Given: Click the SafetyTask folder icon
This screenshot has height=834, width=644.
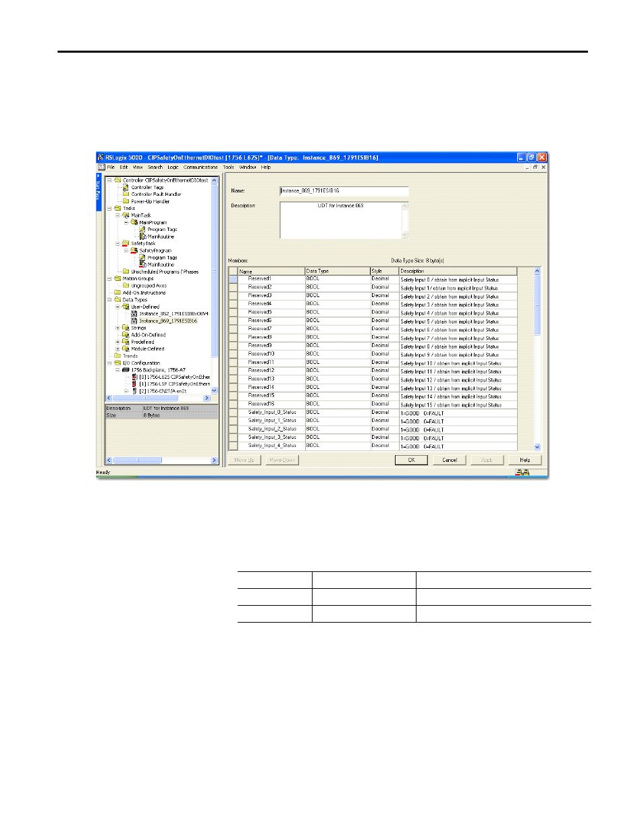Looking at the screenshot, I should [126, 243].
